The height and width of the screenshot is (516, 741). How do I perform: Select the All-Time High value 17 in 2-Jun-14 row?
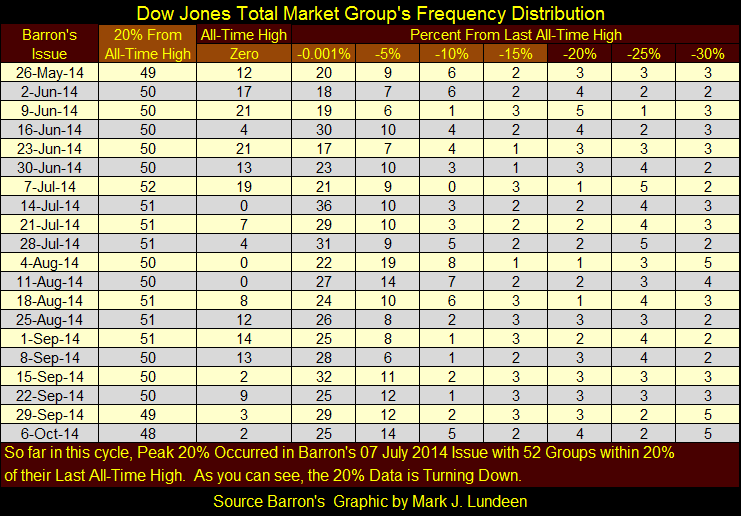[x=244, y=91]
